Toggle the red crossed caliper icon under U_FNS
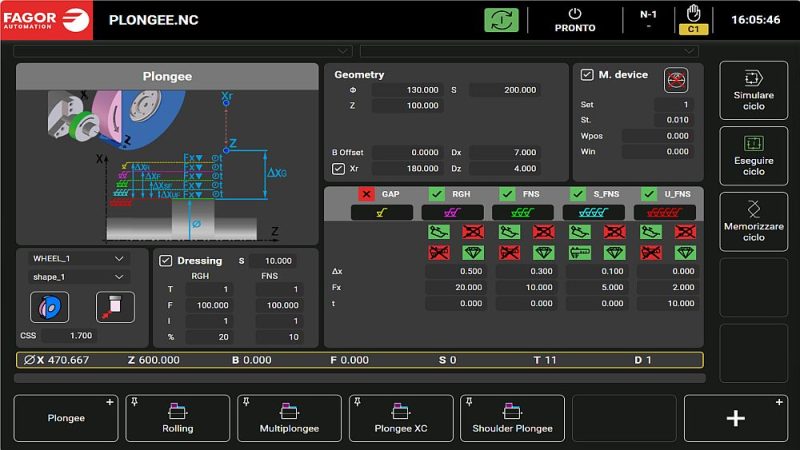This screenshot has height=450, width=800. pyautogui.click(x=651, y=253)
